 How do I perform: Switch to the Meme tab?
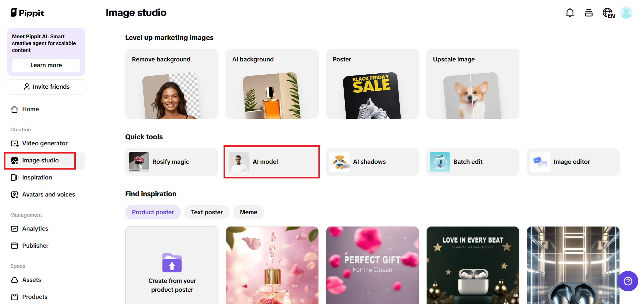pyautogui.click(x=248, y=212)
